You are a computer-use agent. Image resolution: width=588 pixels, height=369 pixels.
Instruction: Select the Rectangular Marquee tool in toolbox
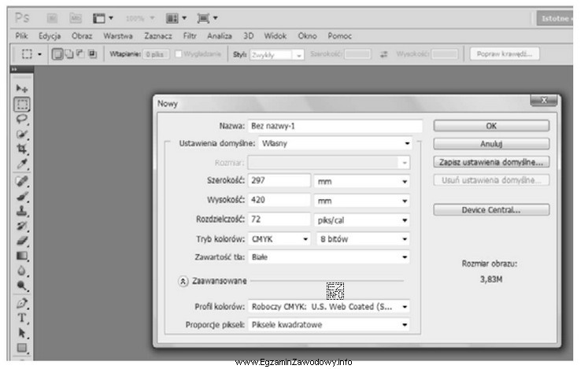22,105
